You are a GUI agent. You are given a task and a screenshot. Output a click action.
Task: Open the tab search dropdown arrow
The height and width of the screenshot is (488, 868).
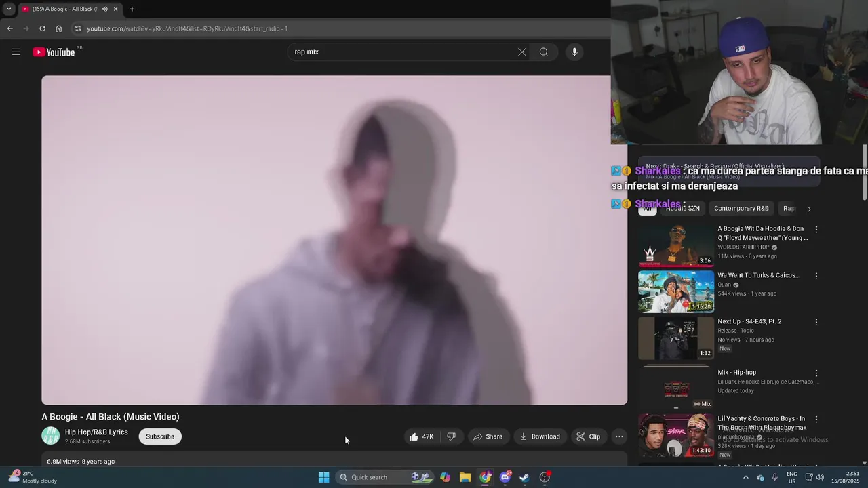coord(9,9)
